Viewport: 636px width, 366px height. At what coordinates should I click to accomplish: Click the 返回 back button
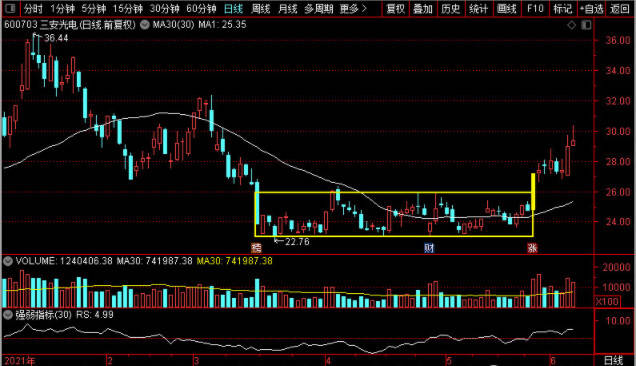620,9
